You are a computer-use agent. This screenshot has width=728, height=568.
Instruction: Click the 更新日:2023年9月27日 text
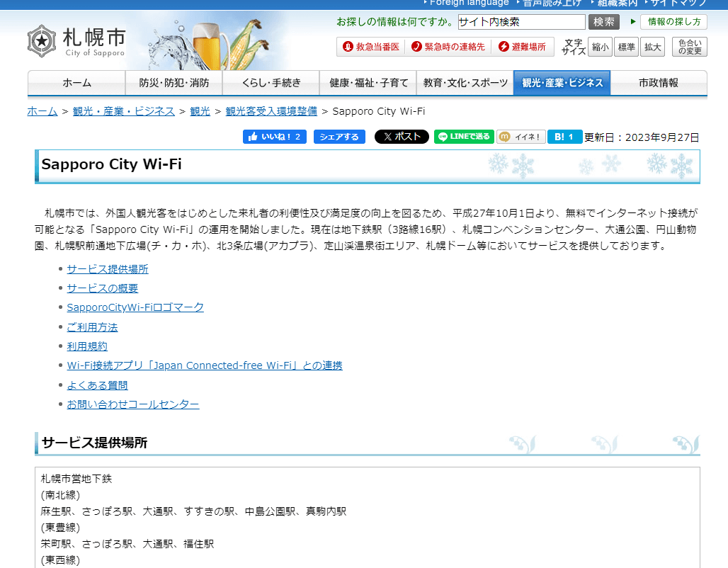click(642, 137)
